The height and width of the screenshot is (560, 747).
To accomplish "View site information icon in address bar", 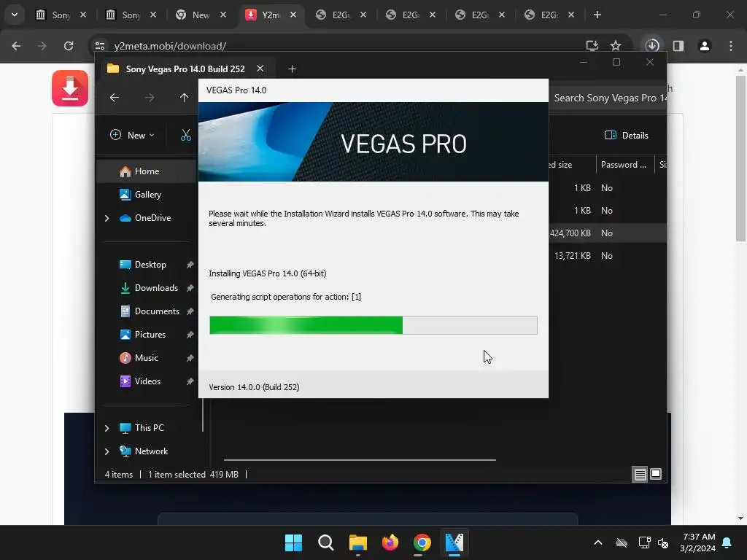I will (100, 46).
